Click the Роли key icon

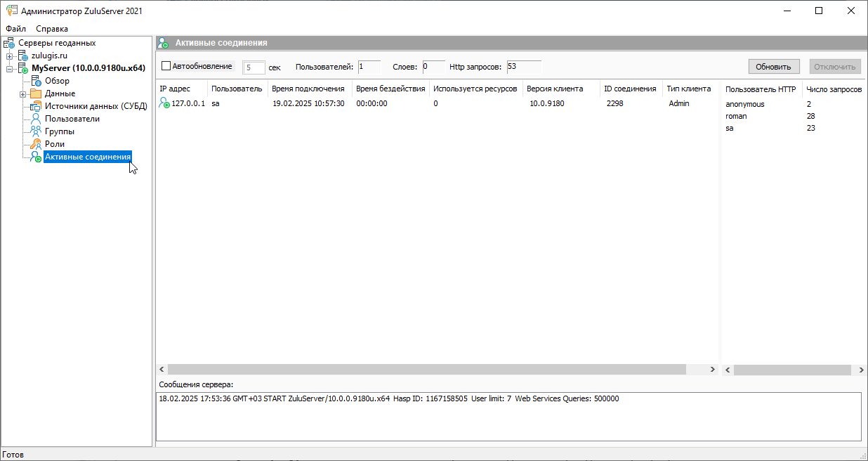click(36, 144)
